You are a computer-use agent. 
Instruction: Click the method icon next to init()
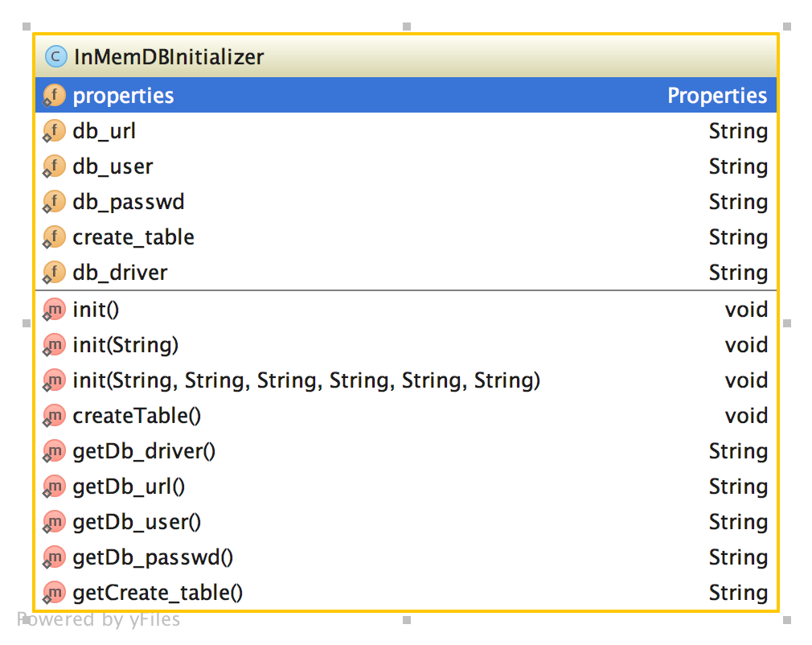tap(54, 310)
